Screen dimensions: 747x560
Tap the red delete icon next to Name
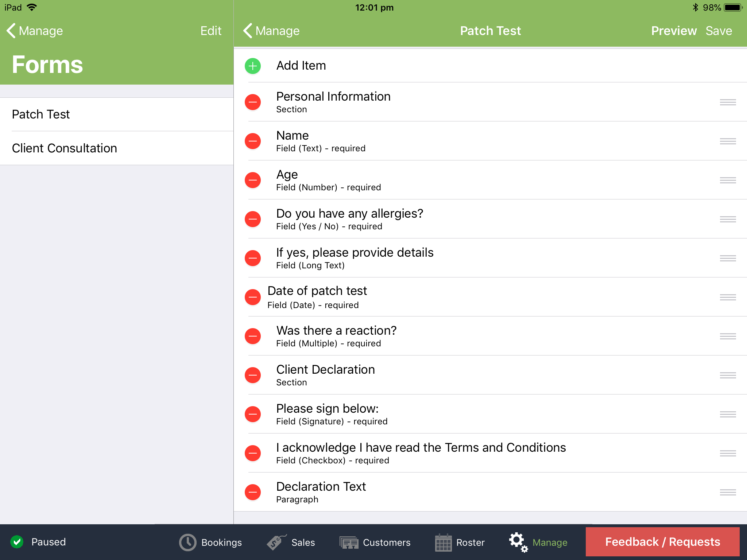252,141
